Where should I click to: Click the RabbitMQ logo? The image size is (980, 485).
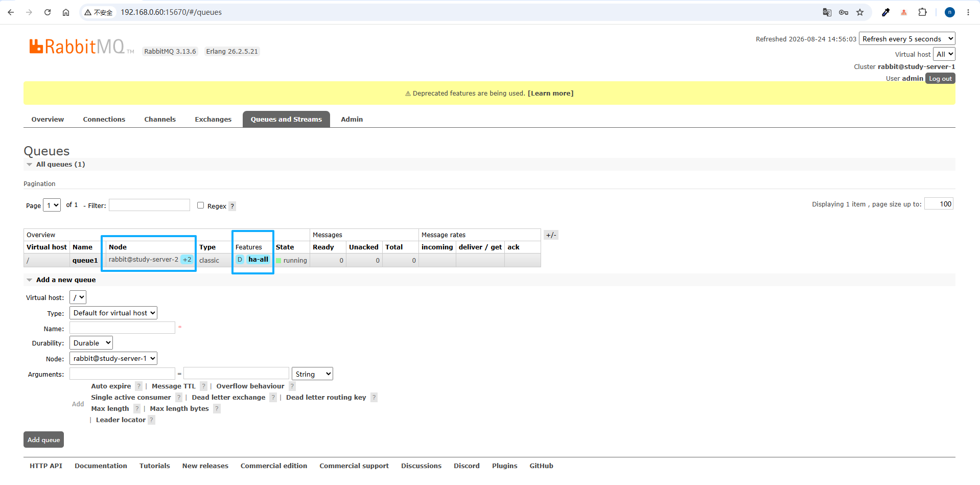click(x=81, y=47)
